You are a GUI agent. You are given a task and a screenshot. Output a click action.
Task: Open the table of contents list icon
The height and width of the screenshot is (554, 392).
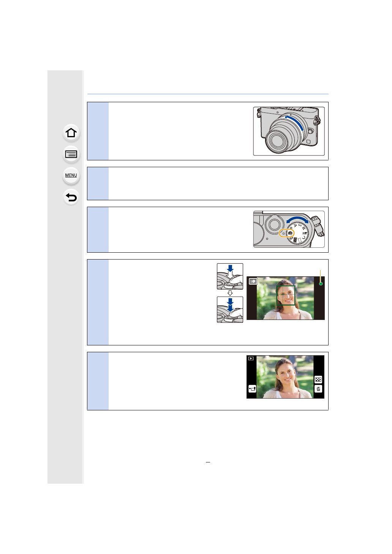[71, 154]
